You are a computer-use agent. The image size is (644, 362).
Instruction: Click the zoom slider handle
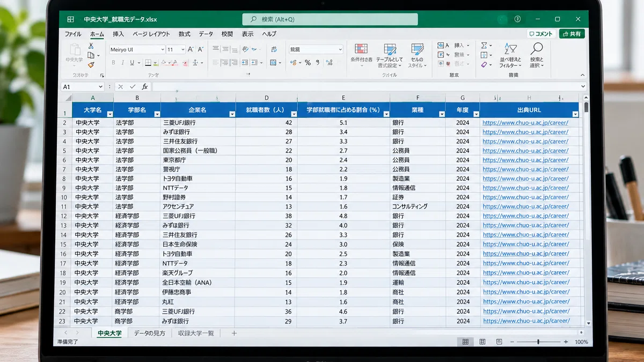coord(538,342)
